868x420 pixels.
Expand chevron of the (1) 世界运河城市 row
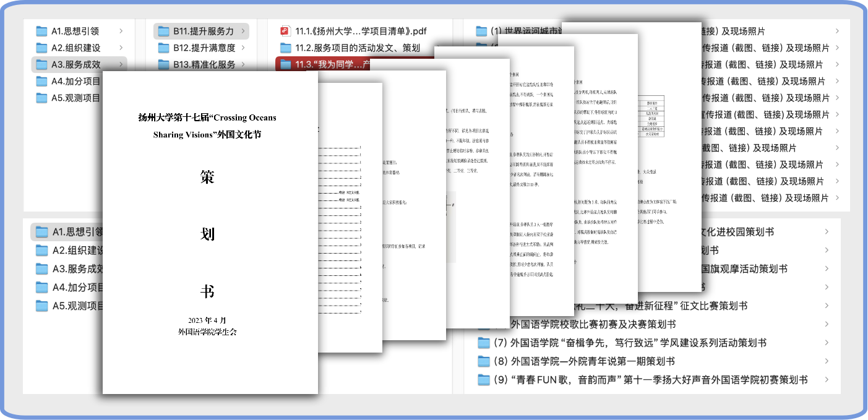[837, 31]
